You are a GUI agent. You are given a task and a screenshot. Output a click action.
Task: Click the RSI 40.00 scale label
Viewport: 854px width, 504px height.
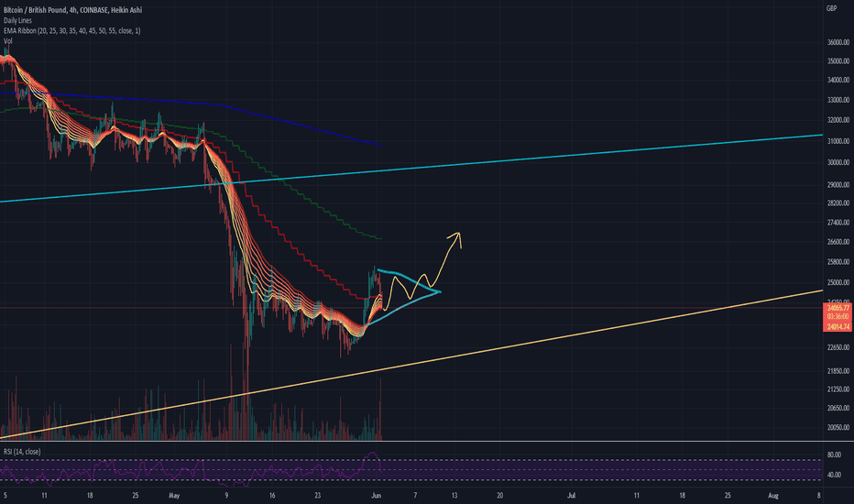[x=834, y=475]
